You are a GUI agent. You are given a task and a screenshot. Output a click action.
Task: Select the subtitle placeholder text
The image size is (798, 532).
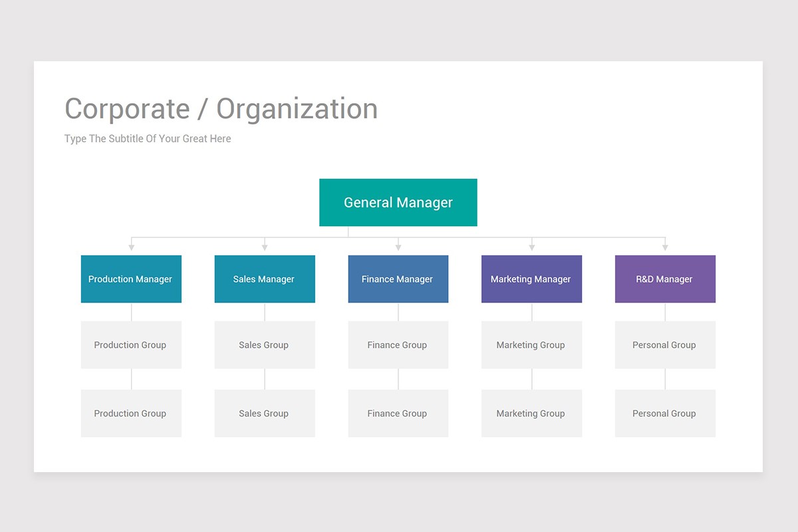pyautogui.click(x=148, y=139)
